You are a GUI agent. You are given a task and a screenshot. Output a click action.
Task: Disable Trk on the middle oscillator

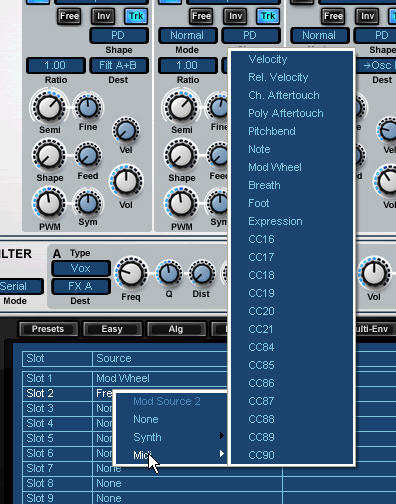click(x=268, y=16)
